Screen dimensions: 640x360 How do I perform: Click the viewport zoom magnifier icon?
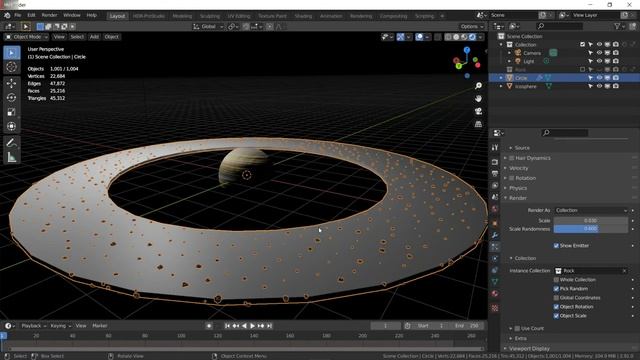coord(478,86)
